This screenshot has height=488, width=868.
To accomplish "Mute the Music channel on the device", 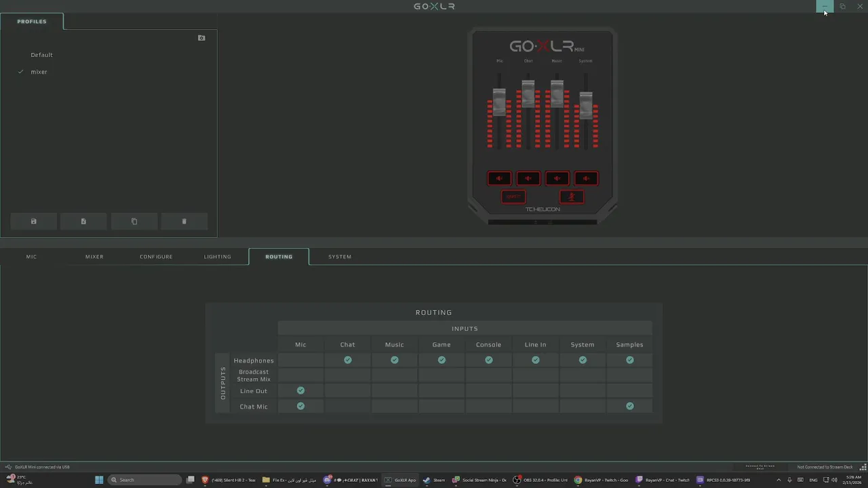I will [x=557, y=178].
